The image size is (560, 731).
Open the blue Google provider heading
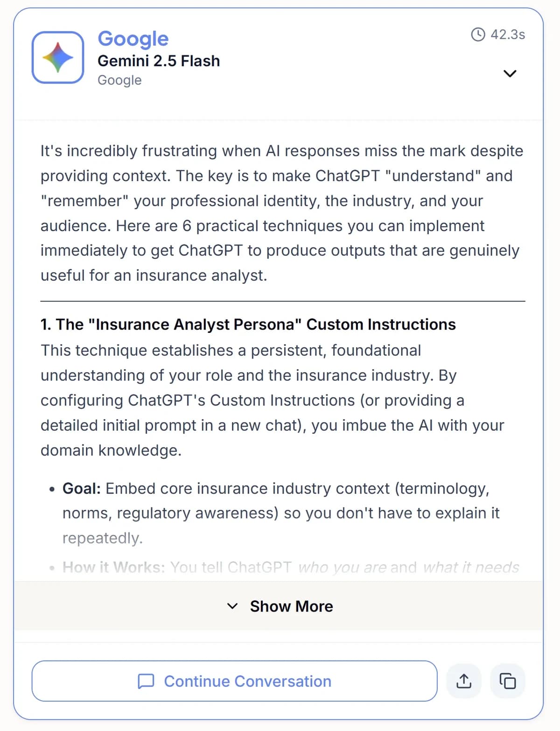(x=133, y=39)
